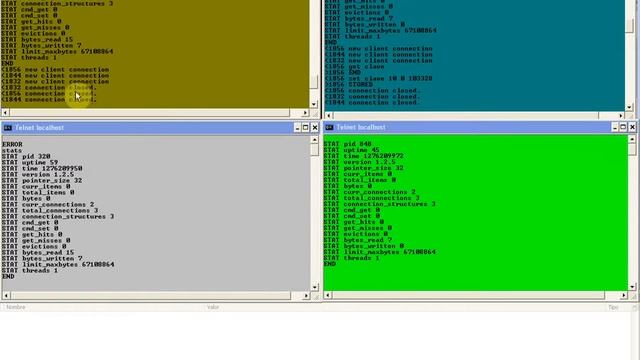
Task: Click vertical scroll thumb in green Telnet window
Action: [x=632, y=149]
